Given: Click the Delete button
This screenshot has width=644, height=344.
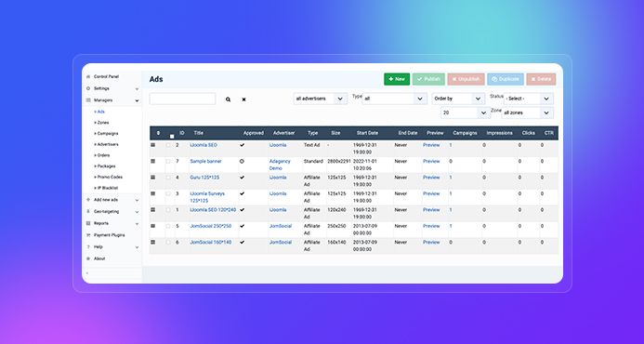Looking at the screenshot, I should coord(541,79).
